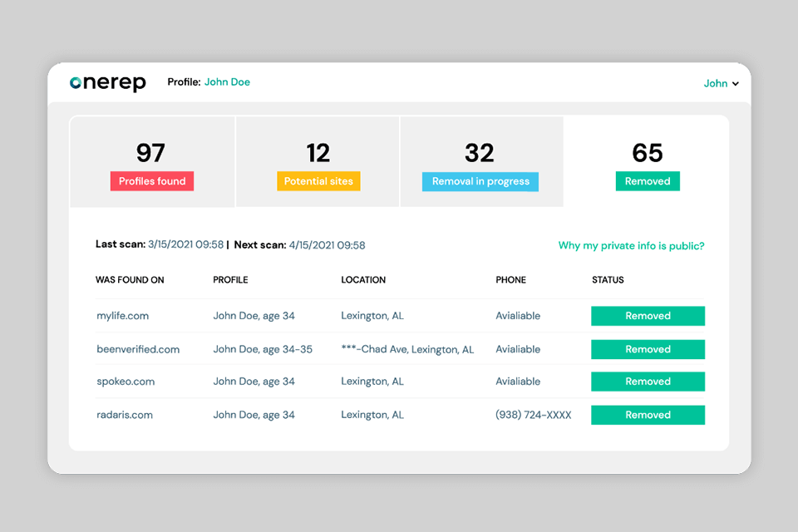
Task: Click Removed status for mylife.com
Action: click(648, 316)
